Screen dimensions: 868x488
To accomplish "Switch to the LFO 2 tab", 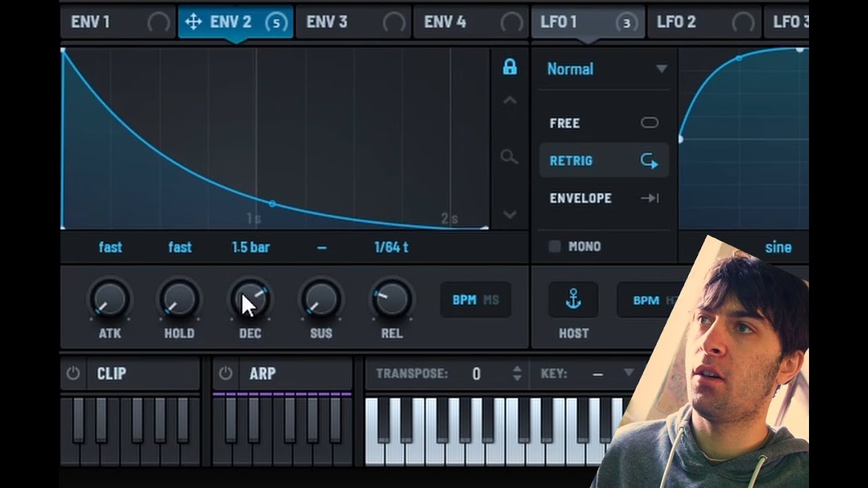I will [x=705, y=22].
